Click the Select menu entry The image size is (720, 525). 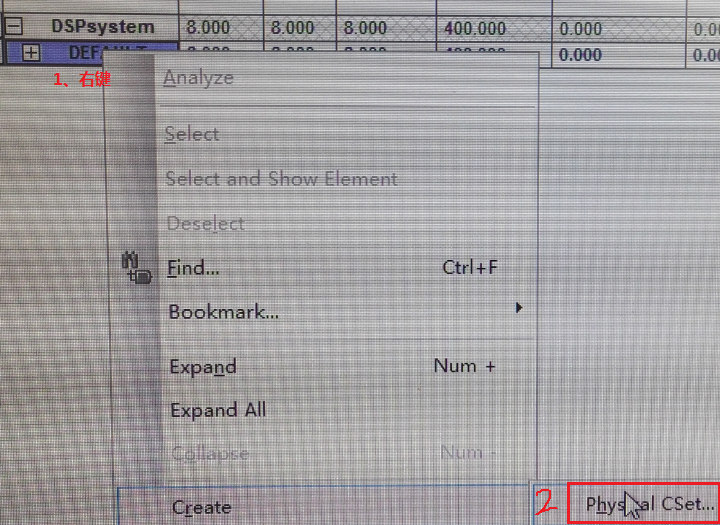point(192,134)
